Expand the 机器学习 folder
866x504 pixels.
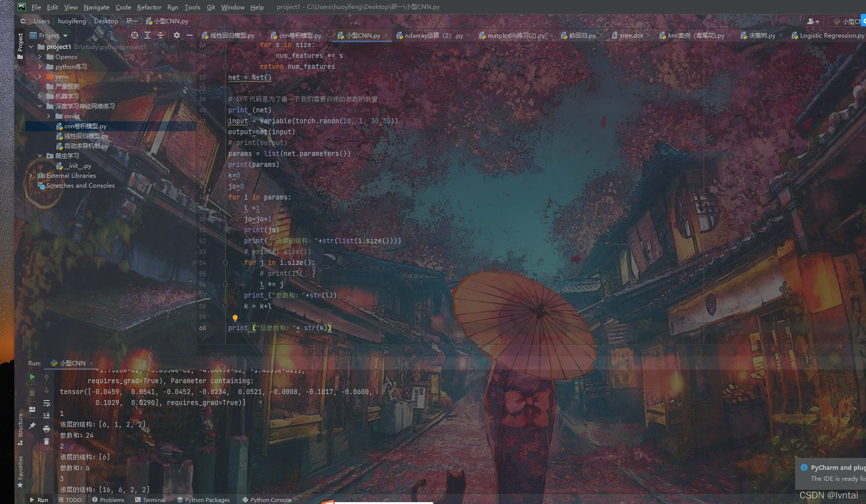click(x=40, y=97)
